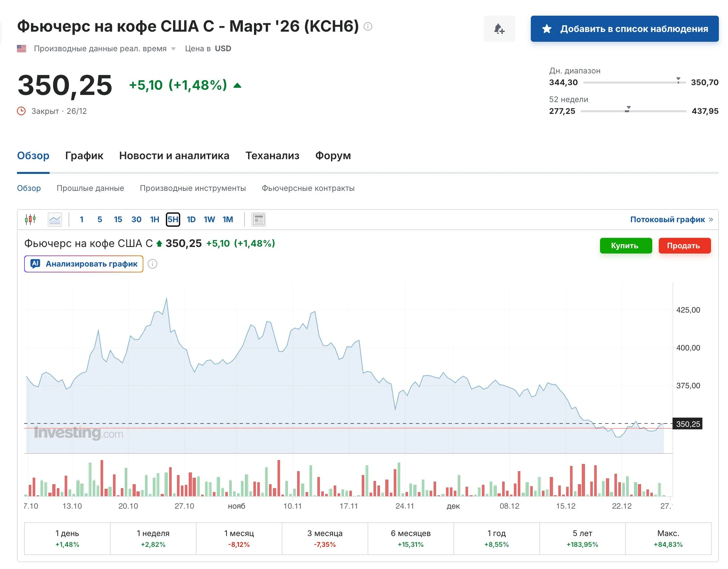The height and width of the screenshot is (569, 728).
Task: Click the add alert bell icon
Action: [499, 29]
